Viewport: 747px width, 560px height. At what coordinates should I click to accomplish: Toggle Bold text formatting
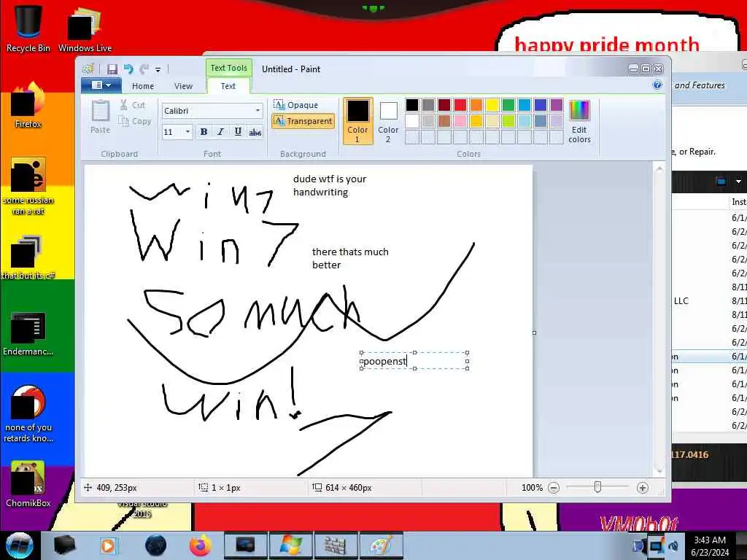pos(204,132)
